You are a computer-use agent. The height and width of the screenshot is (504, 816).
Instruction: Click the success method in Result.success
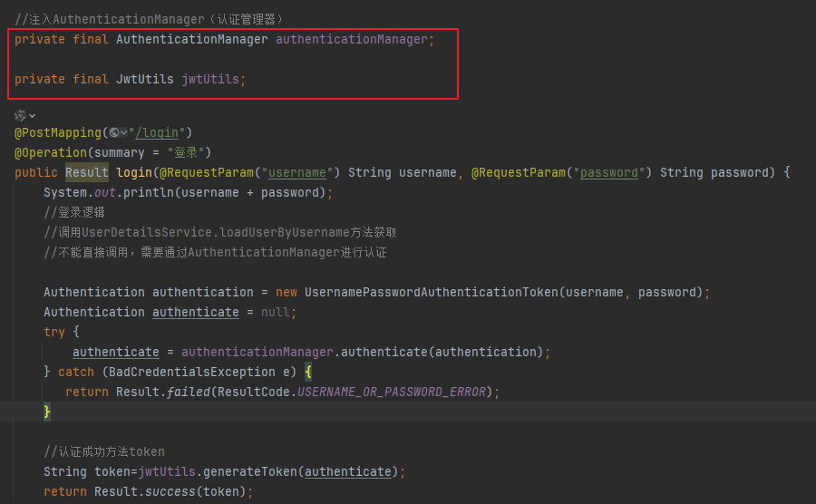point(170,491)
